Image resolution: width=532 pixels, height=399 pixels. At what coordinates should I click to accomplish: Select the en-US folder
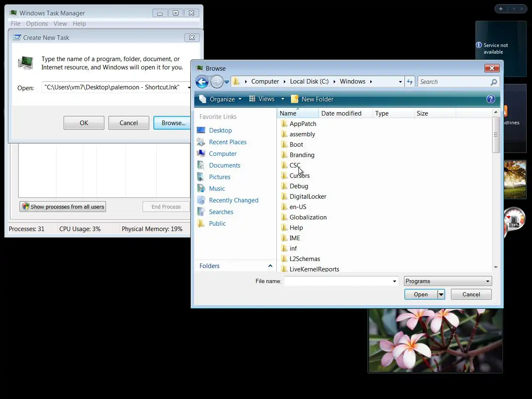tap(298, 207)
